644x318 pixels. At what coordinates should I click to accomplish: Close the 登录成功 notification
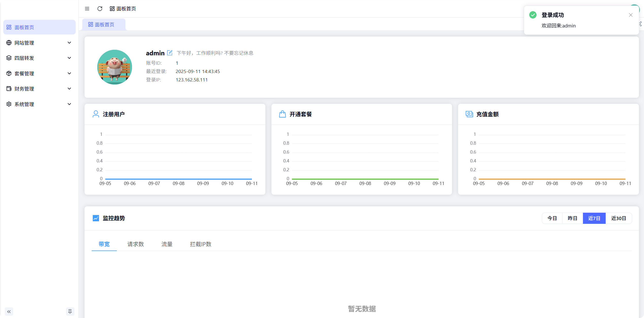coord(631,15)
